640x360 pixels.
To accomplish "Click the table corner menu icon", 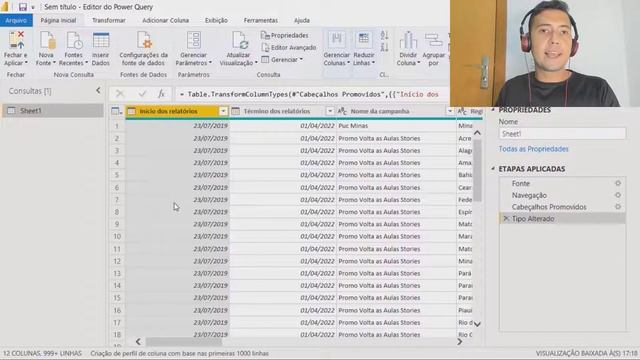I will pos(117,111).
